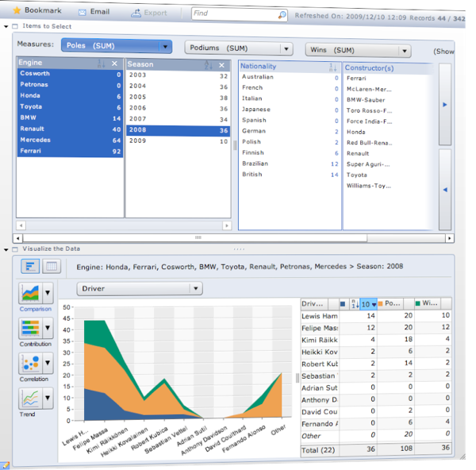Click the magnifier icon in the Find box
Image resolution: width=476 pixels, height=470 pixels.
point(282,14)
